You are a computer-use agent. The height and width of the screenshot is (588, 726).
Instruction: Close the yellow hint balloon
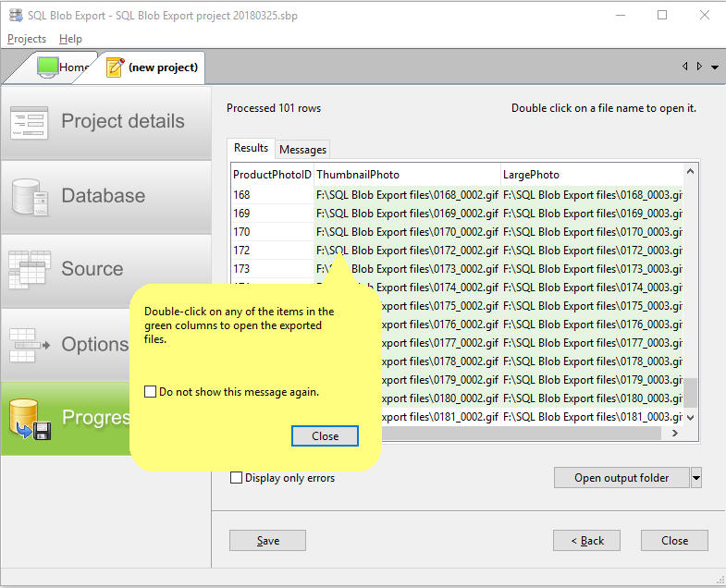click(x=325, y=436)
